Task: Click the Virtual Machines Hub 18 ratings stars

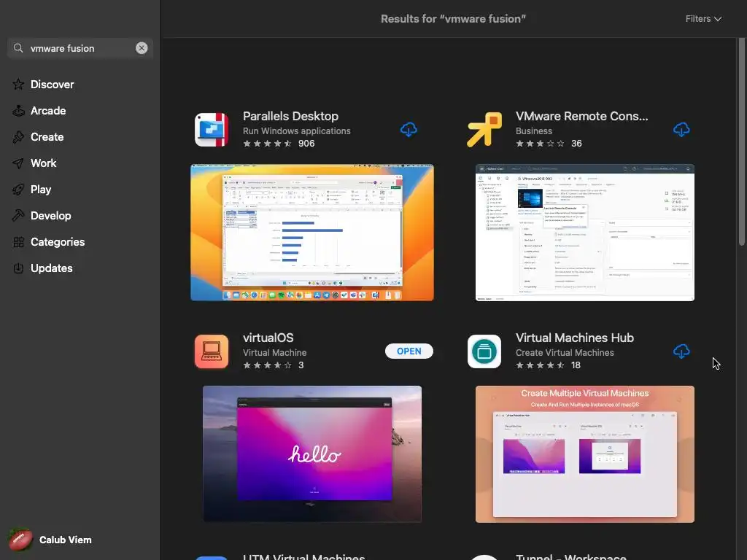Action: (x=540, y=365)
